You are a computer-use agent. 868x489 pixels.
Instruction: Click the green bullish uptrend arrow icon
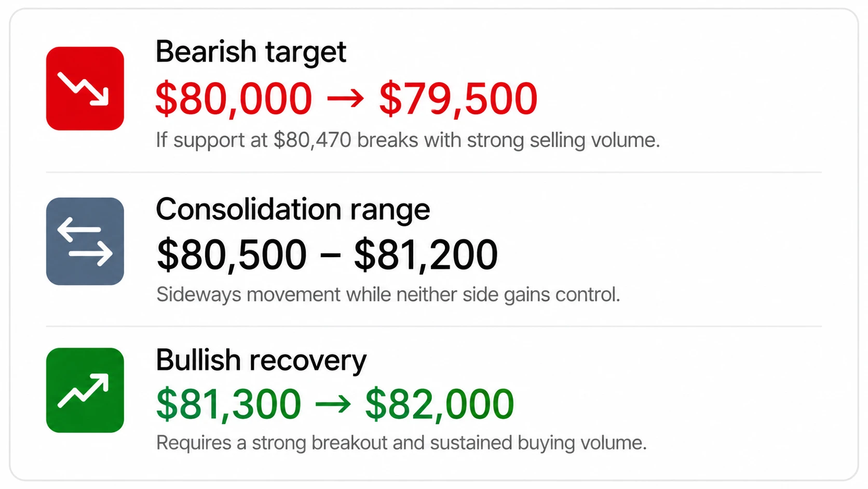85,390
